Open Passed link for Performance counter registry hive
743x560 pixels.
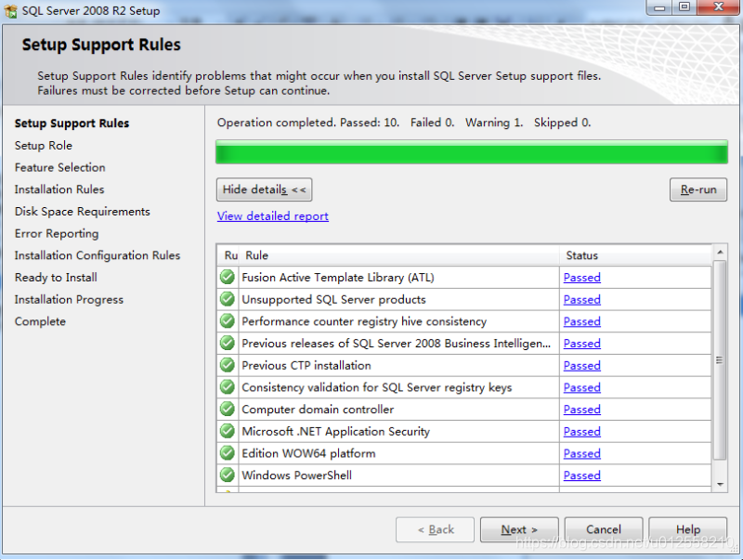(x=582, y=321)
